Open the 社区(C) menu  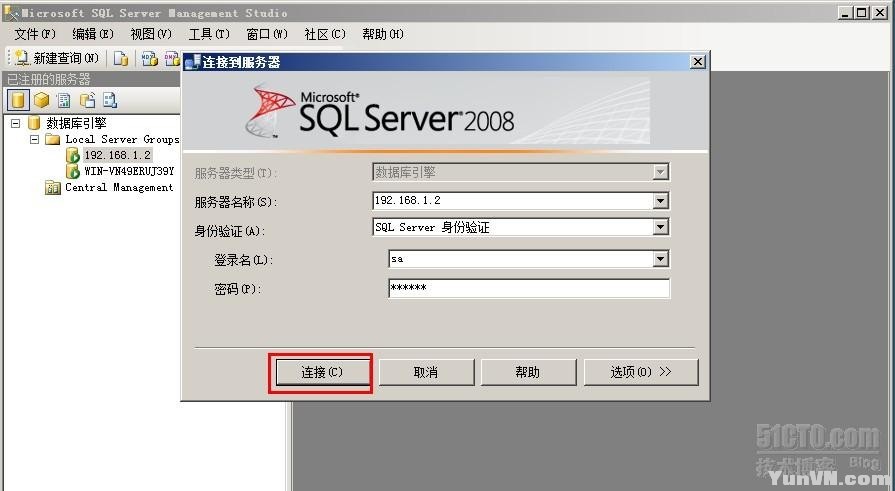click(325, 34)
